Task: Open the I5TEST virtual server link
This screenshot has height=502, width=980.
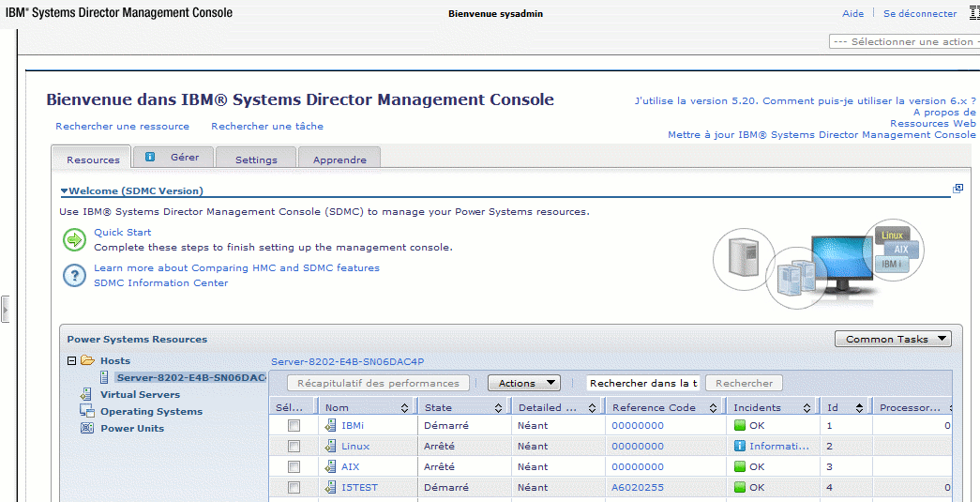Action: (359, 488)
